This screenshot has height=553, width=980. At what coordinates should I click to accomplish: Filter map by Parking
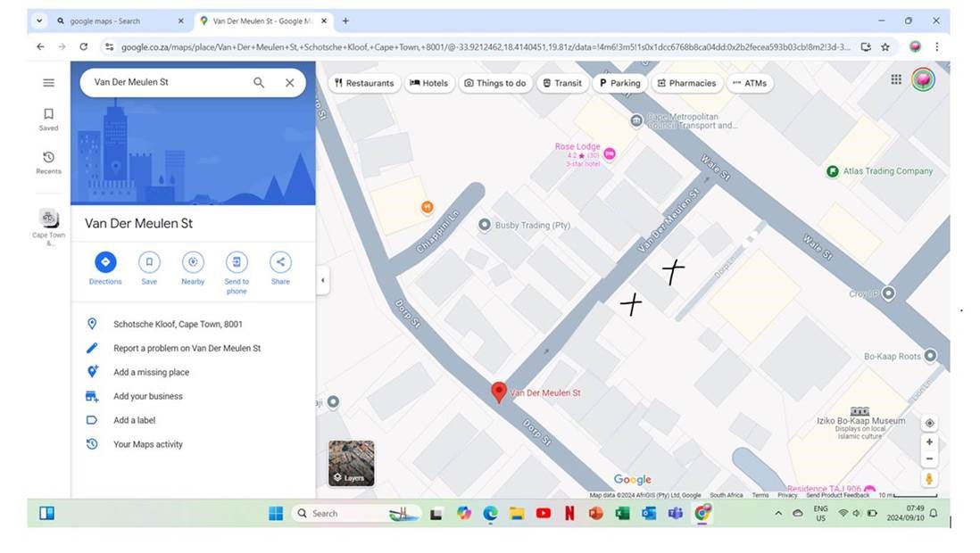point(620,83)
